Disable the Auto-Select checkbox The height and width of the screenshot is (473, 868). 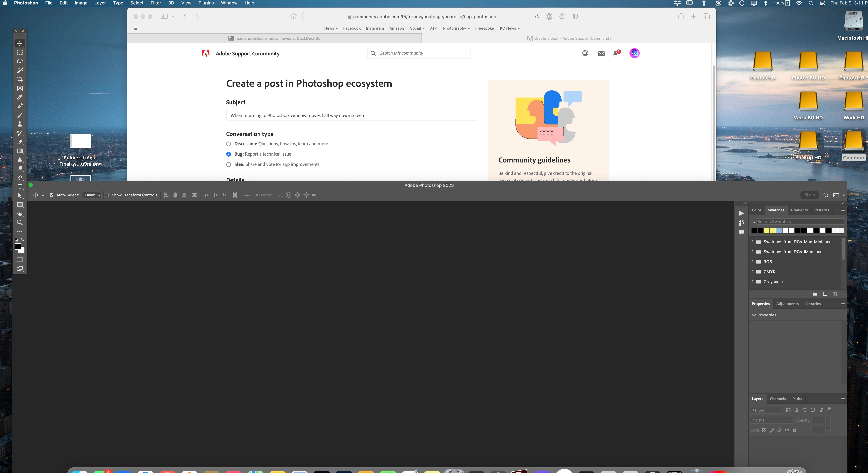tap(52, 195)
